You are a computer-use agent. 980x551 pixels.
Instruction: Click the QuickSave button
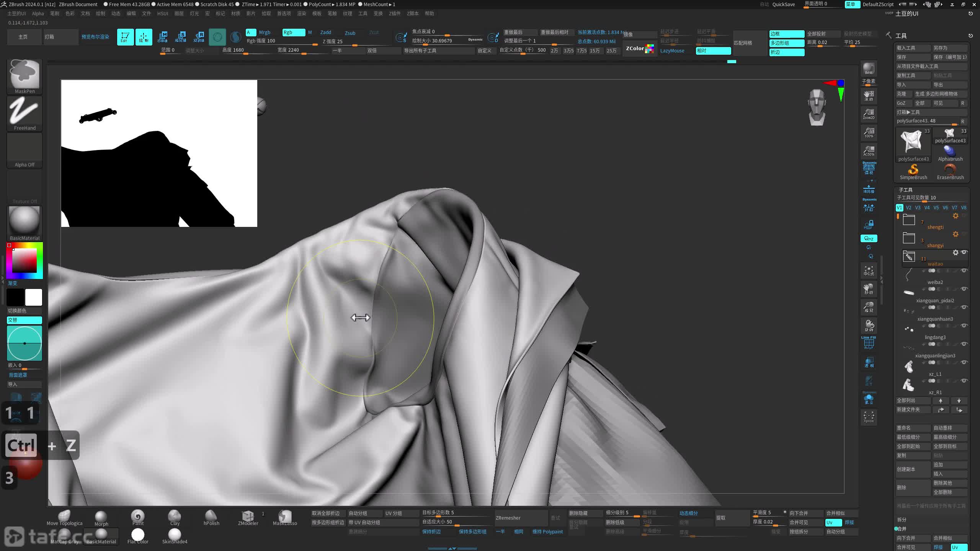784,5
